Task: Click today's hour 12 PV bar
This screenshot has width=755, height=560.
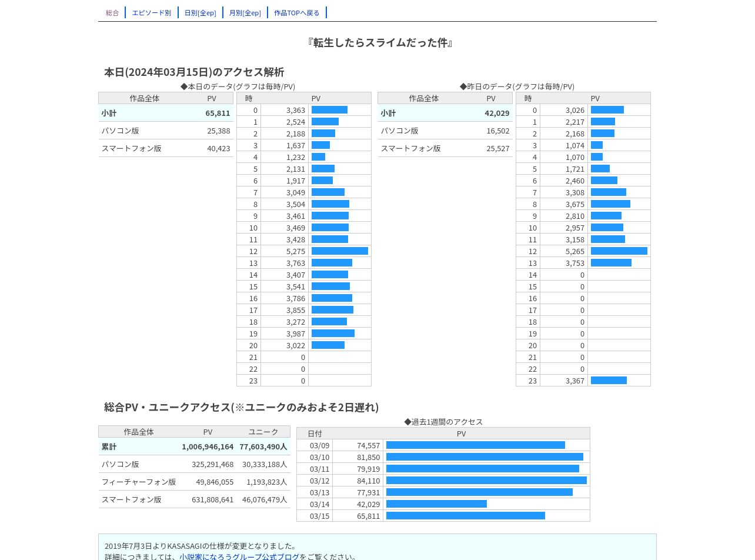Action: pos(340,251)
